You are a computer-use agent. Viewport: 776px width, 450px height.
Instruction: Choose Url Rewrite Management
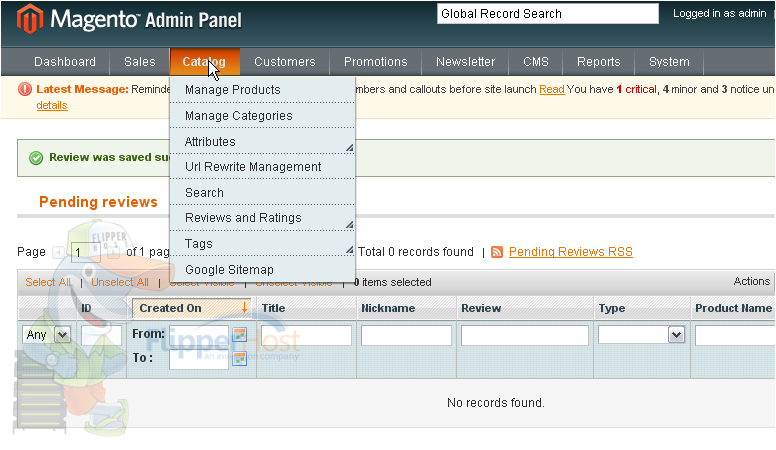(262, 167)
